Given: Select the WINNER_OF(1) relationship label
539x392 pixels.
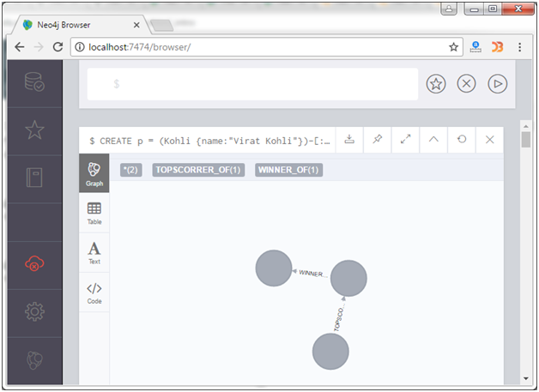Looking at the screenshot, I should [x=288, y=170].
